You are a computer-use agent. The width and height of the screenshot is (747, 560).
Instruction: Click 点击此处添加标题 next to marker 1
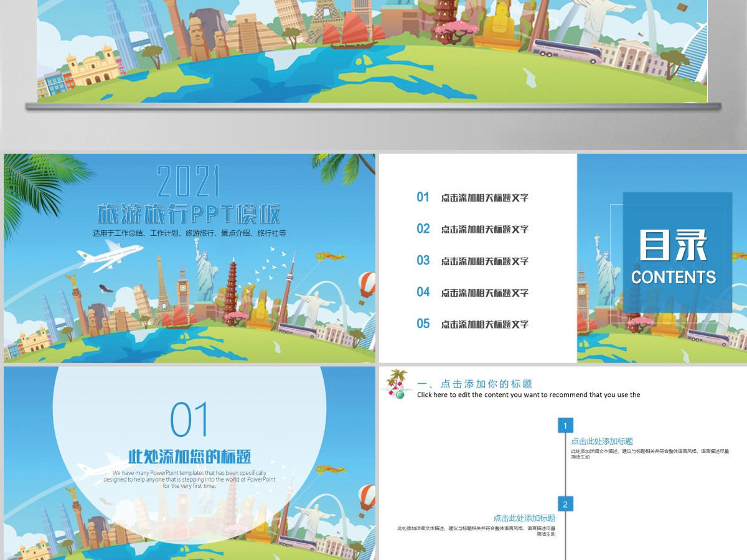[x=602, y=441]
